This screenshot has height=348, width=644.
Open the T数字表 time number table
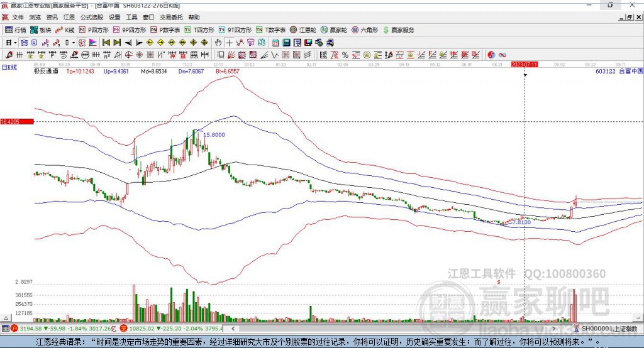(x=270, y=30)
